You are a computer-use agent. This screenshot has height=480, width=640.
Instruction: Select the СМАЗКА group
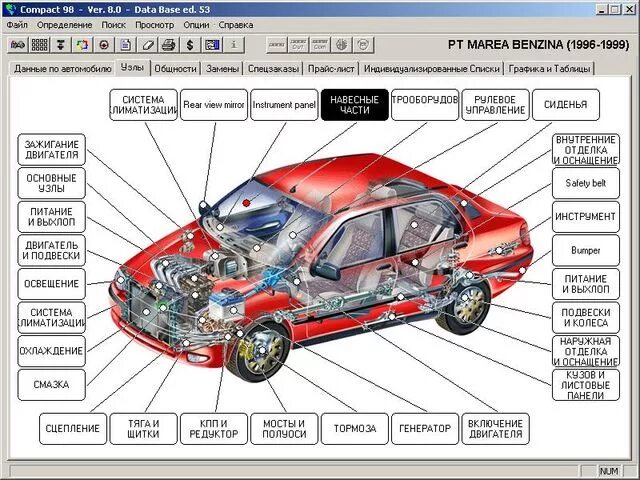(51, 385)
